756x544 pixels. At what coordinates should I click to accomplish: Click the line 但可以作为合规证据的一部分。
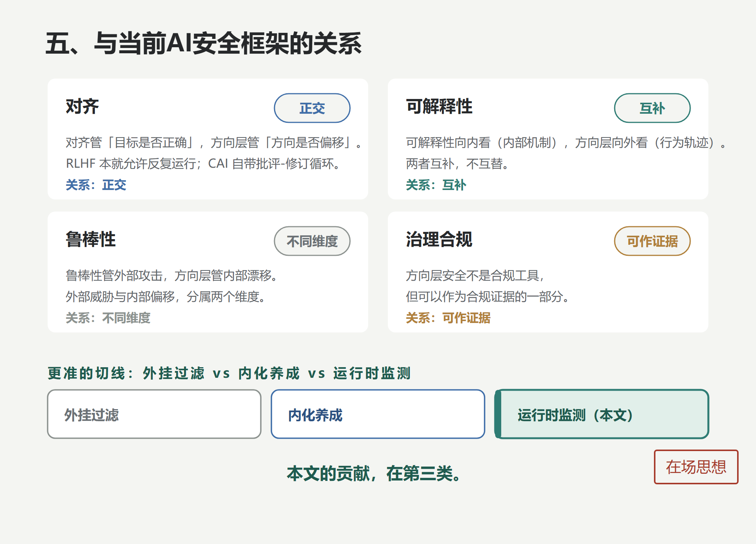point(488,297)
